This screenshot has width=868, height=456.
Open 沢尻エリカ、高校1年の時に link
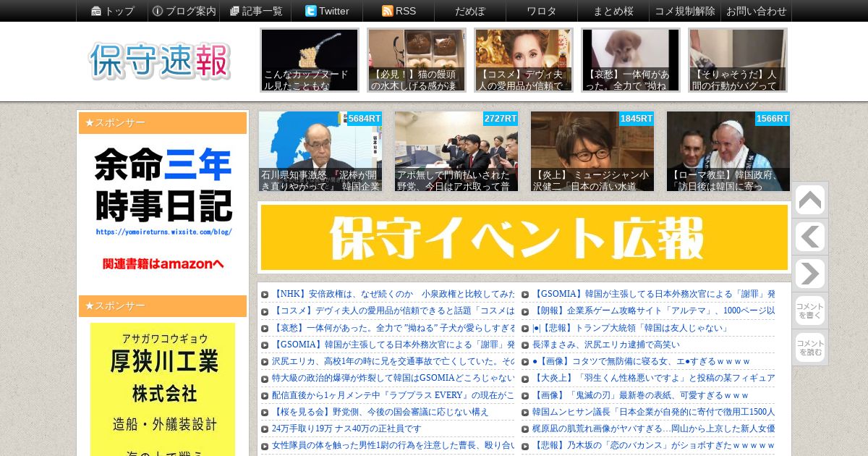pos(393,361)
